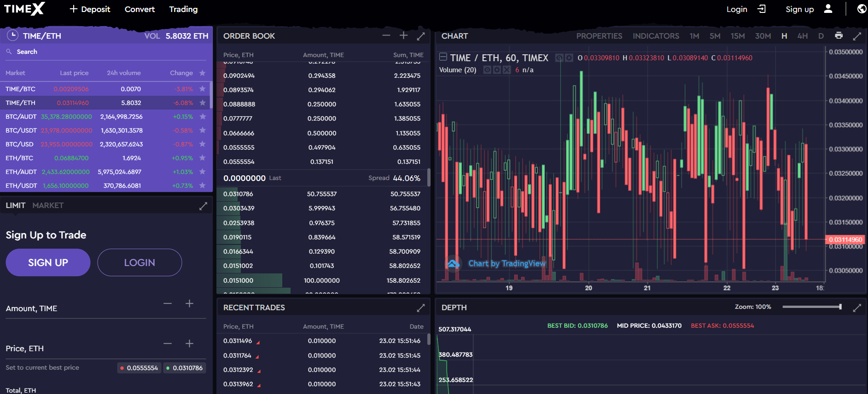Sort markets by Change column

tap(181, 73)
